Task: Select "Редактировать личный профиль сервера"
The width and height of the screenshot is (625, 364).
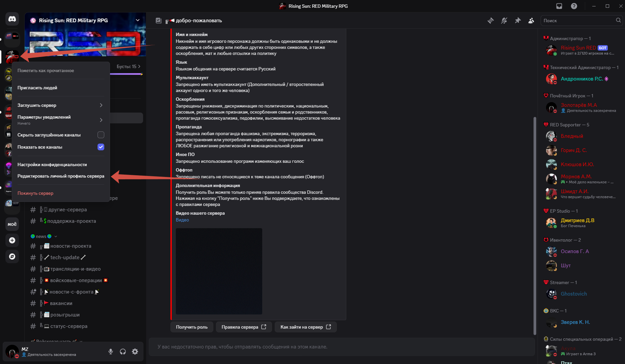Action: coord(61,176)
